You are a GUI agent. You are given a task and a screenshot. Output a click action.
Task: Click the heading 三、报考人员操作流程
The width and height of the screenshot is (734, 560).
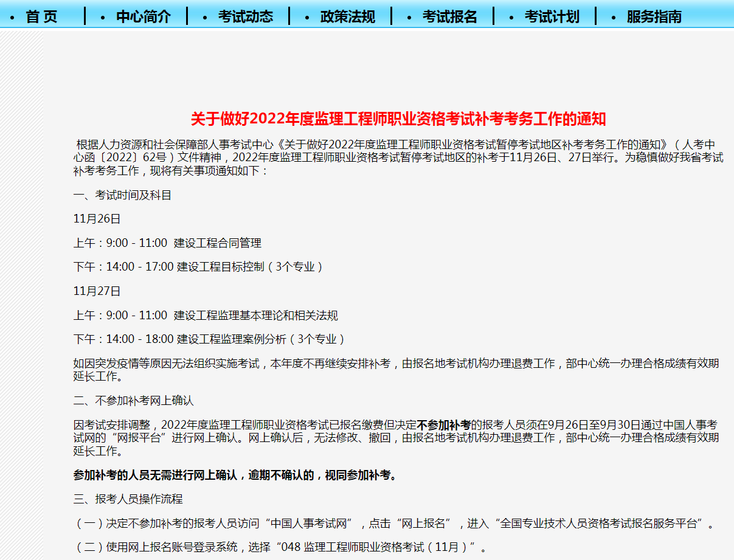point(128,499)
